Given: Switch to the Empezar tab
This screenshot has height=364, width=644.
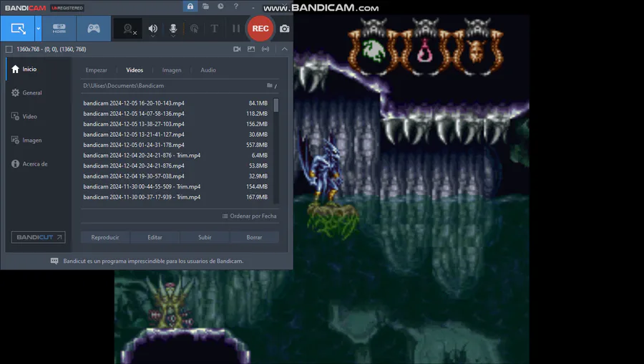Looking at the screenshot, I should click(96, 70).
